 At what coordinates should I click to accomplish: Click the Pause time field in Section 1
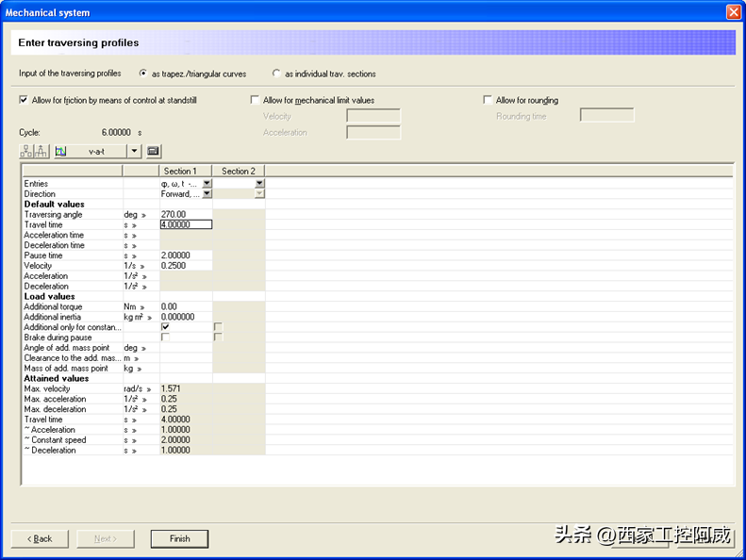pos(186,255)
